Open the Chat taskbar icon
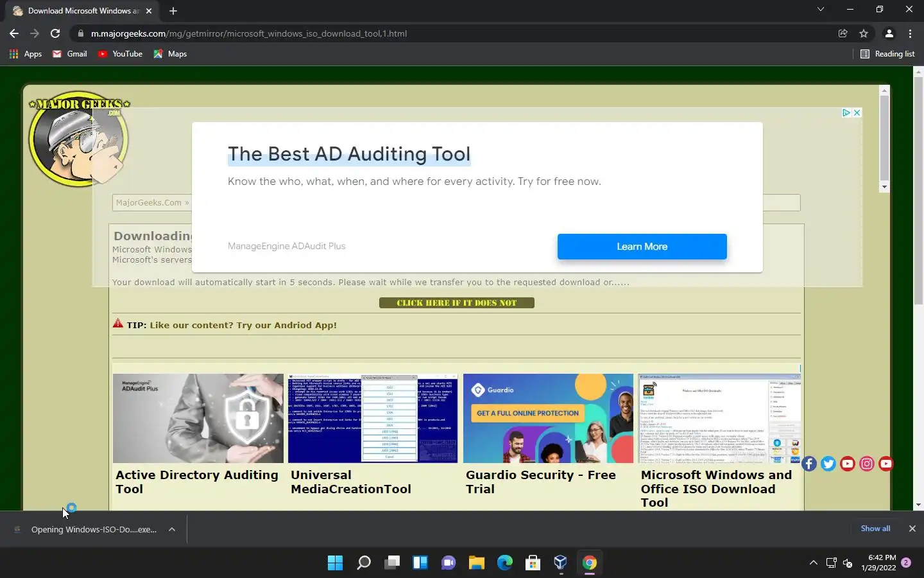924x578 pixels. (x=449, y=563)
